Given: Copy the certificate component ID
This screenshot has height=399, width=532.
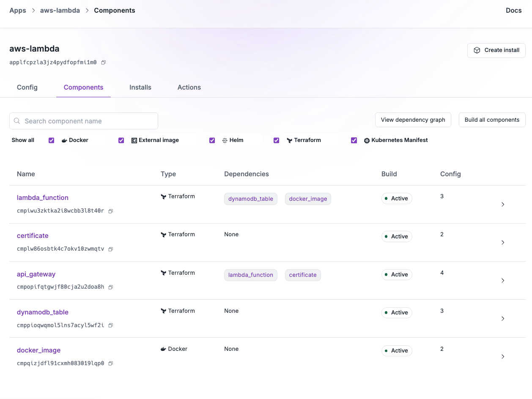Looking at the screenshot, I should coord(110,249).
